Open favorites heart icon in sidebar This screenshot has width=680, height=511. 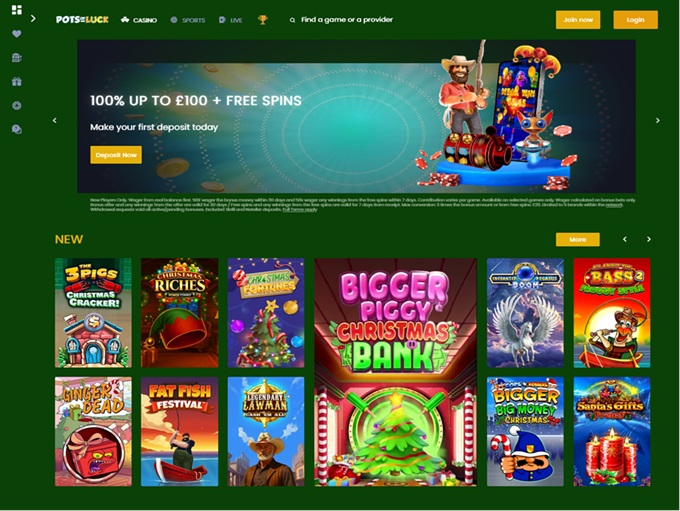(17, 34)
